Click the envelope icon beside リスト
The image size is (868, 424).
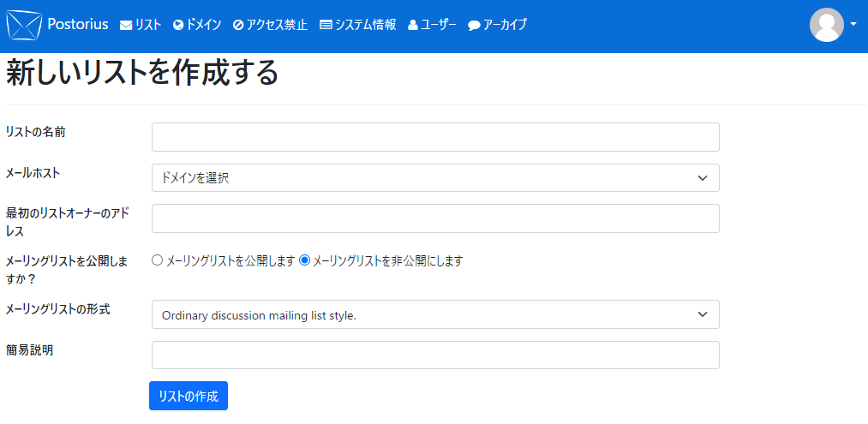(126, 26)
